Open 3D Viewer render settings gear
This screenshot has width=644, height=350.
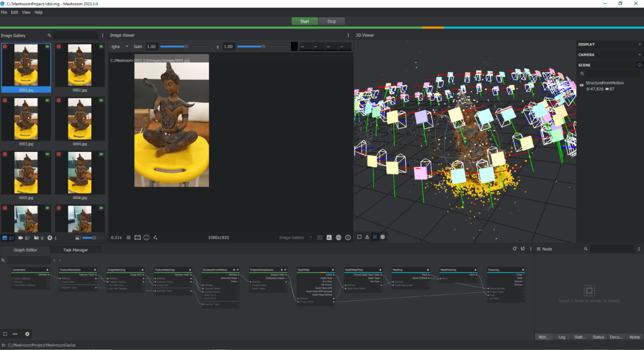(382, 237)
